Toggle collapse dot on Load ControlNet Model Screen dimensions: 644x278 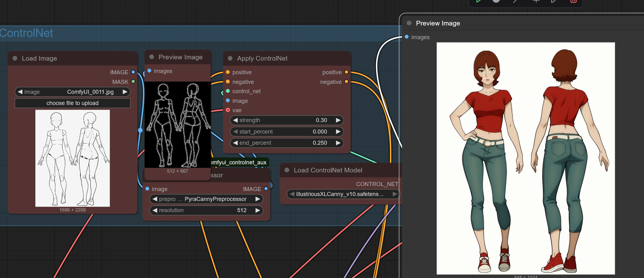pos(287,170)
